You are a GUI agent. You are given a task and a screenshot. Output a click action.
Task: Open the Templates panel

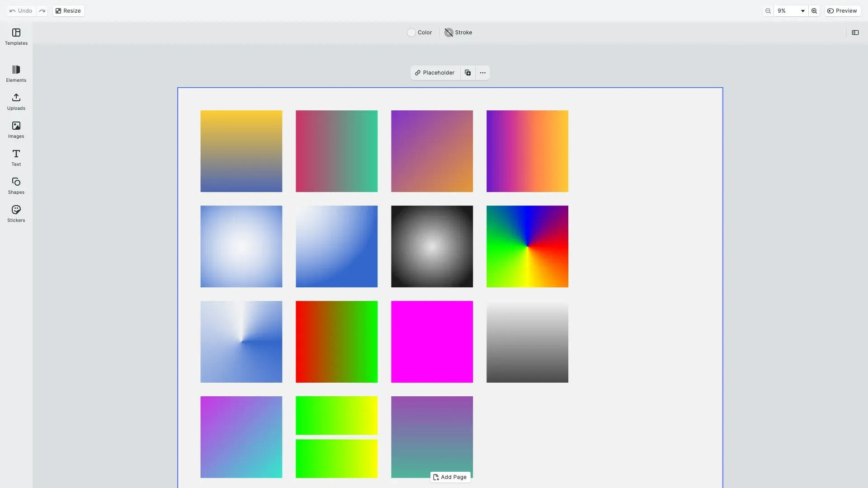[16, 37]
